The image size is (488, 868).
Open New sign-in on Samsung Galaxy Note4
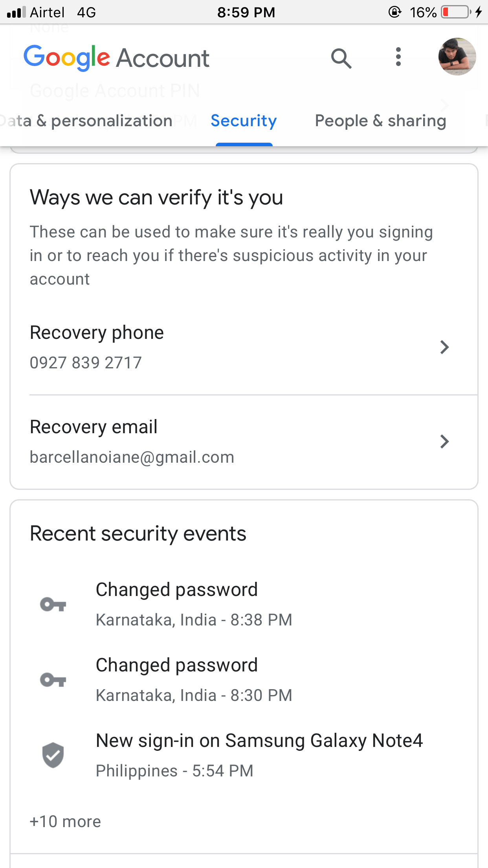[x=259, y=755]
